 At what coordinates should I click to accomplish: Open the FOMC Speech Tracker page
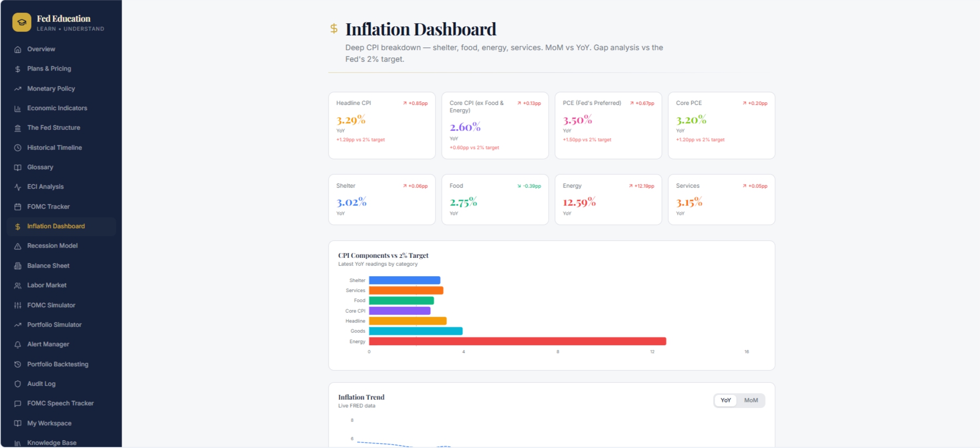tap(61, 404)
